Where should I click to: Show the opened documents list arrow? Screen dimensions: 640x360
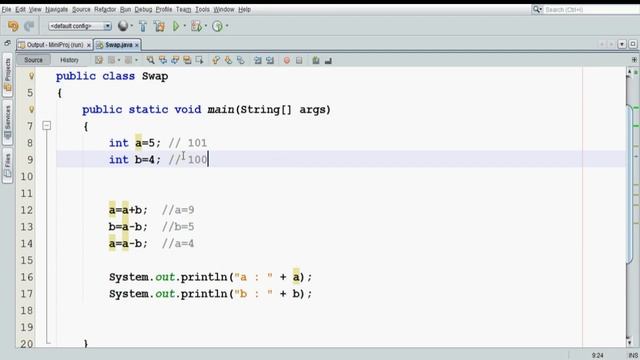click(x=622, y=44)
